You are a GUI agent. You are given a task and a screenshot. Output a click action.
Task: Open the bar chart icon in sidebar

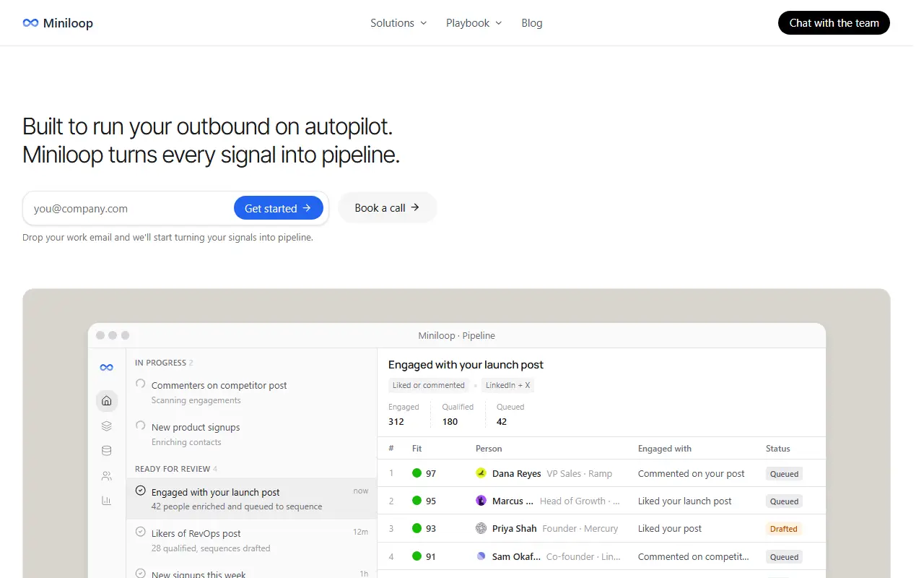(107, 501)
